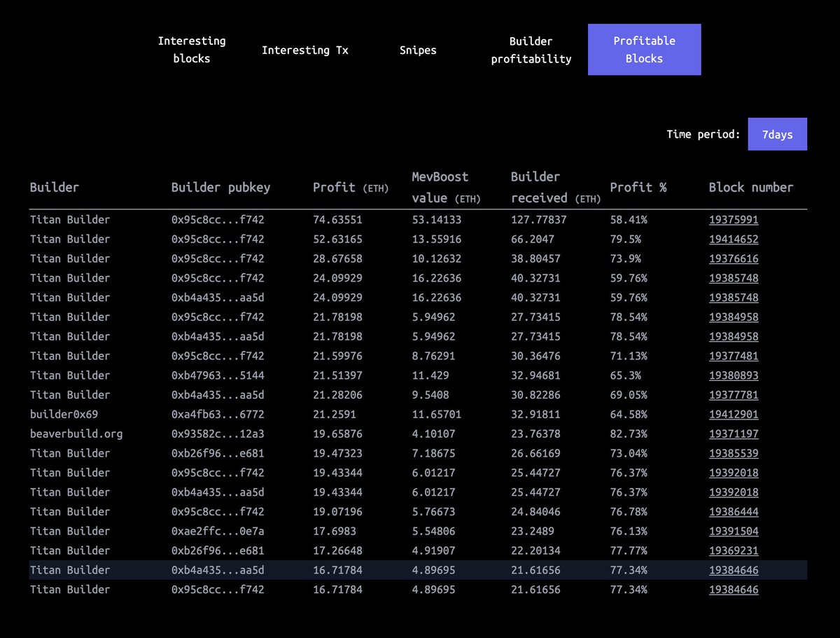Click the profit value 21.2591
Screen dimensions: 840x638
click(x=335, y=415)
